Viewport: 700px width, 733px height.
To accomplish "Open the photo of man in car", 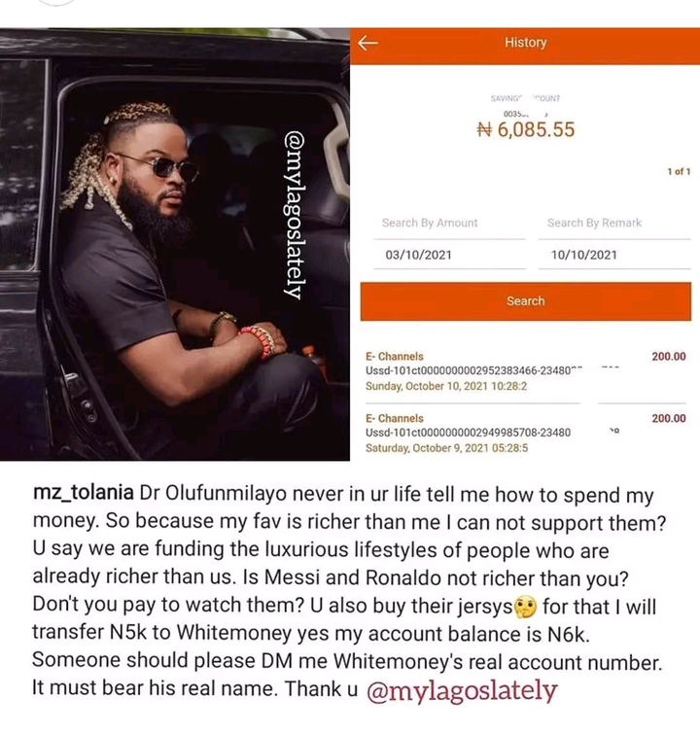I will tap(175, 244).
